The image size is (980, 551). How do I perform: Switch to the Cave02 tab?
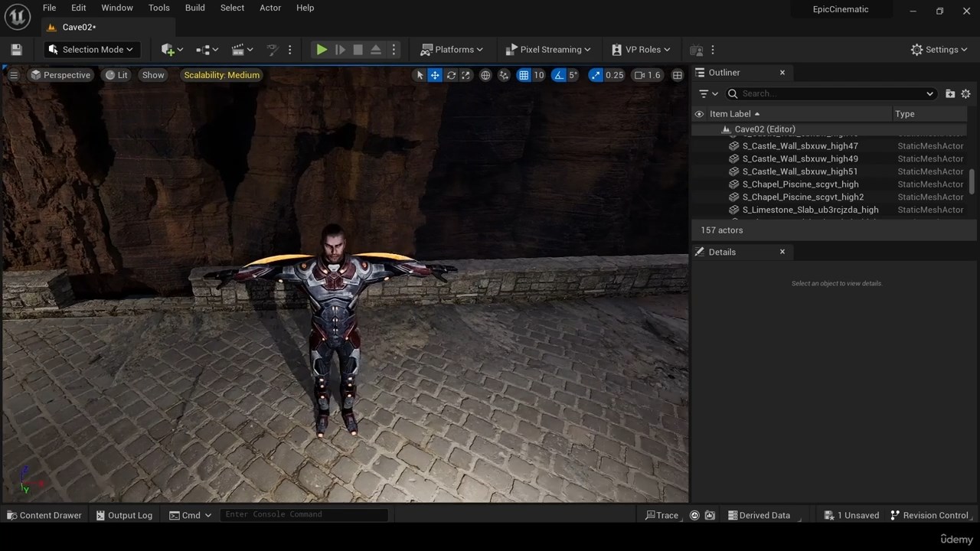point(79,27)
